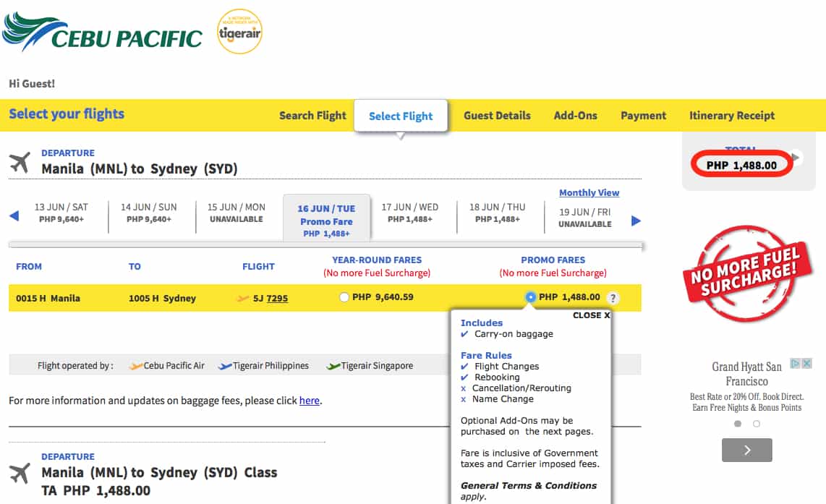Open the Monthly View link
The image size is (826, 504).
(589, 193)
